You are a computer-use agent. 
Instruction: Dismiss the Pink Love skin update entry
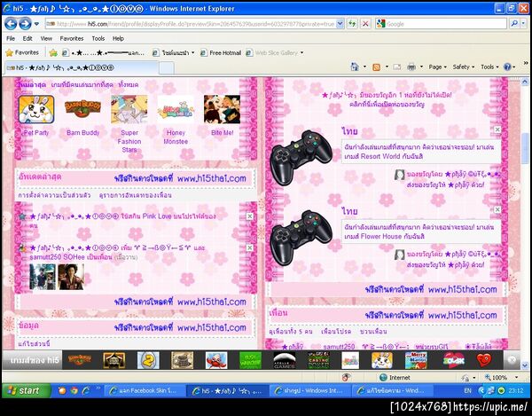(249, 216)
